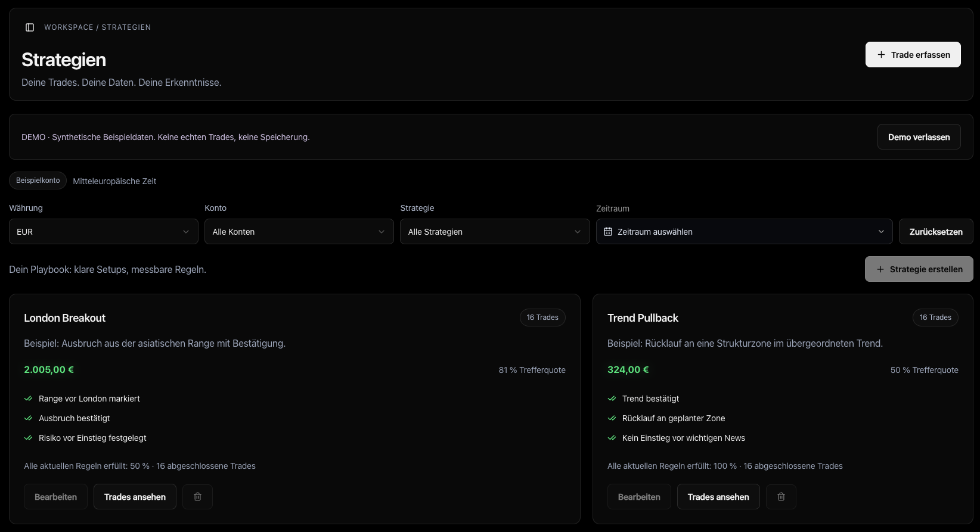The height and width of the screenshot is (532, 980).
Task: Click Trend Pullback 16 Trades badge
Action: click(x=935, y=318)
